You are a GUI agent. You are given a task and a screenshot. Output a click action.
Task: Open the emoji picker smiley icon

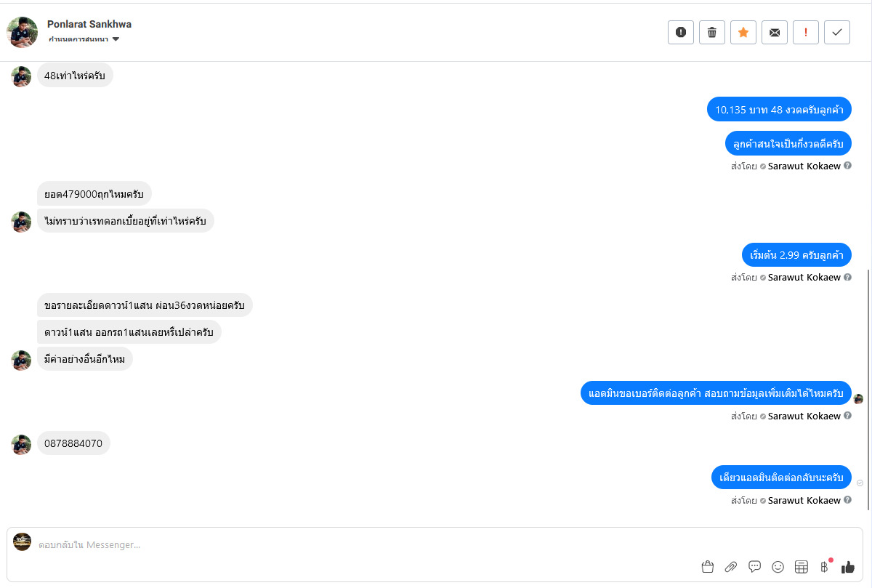coord(778,567)
